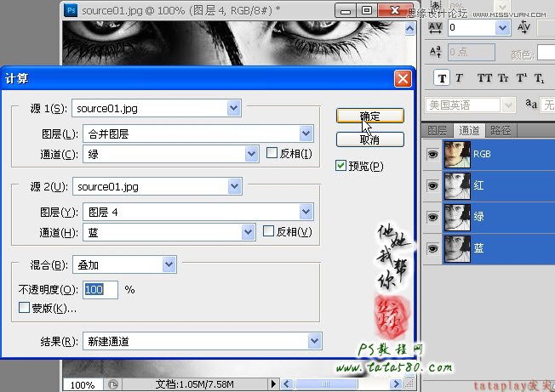Enable Small Caps Tr formatting
Screen dimensions: 555x392
[x=503, y=78]
